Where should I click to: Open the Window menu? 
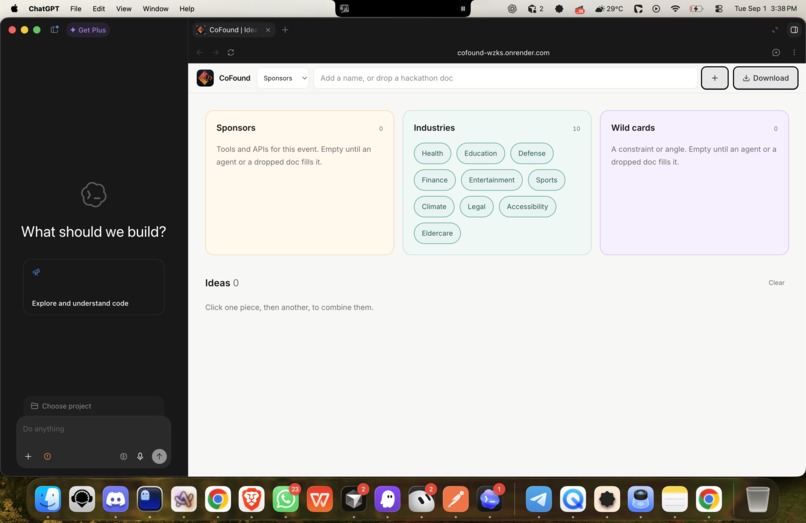tap(155, 9)
